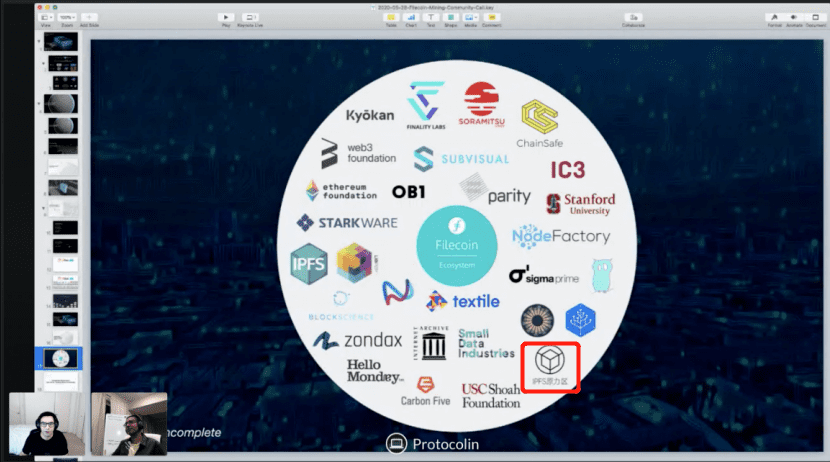
Task: Add a Comment from the toolbar
Action: pyautogui.click(x=492, y=17)
